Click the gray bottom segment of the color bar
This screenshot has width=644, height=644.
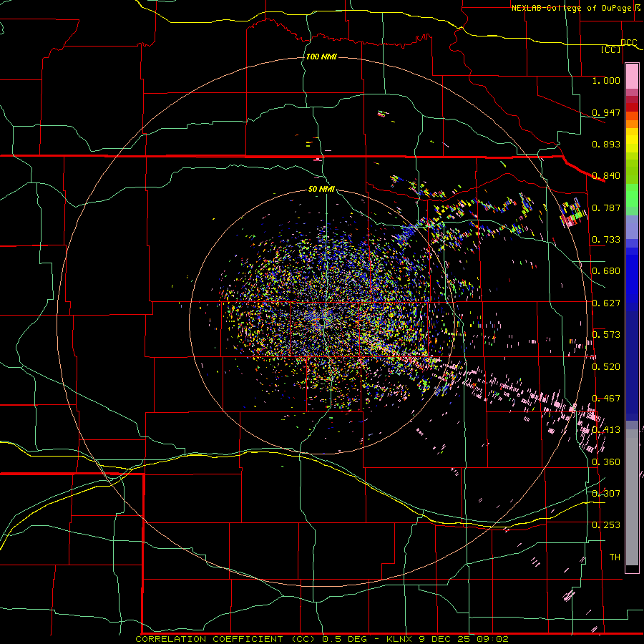pos(632,497)
